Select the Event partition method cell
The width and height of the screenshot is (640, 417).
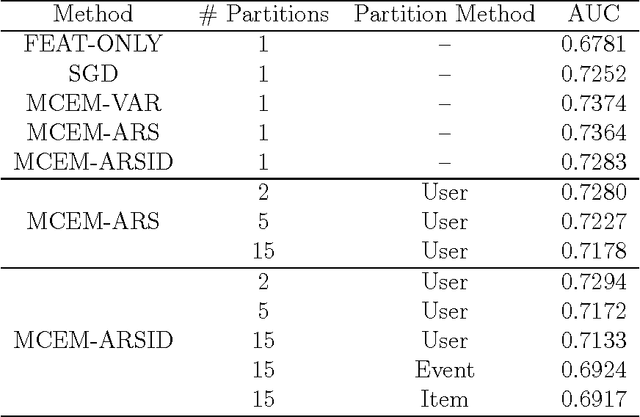(x=445, y=371)
